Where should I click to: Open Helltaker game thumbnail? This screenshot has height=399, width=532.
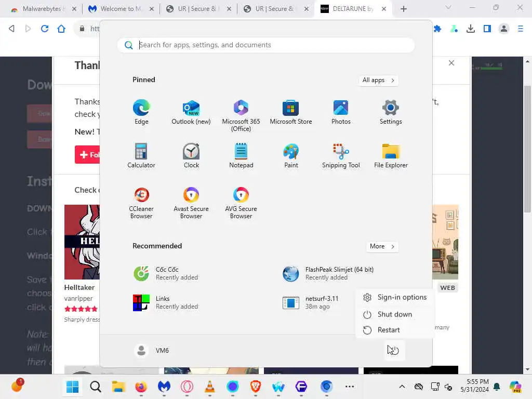pyautogui.click(x=82, y=242)
